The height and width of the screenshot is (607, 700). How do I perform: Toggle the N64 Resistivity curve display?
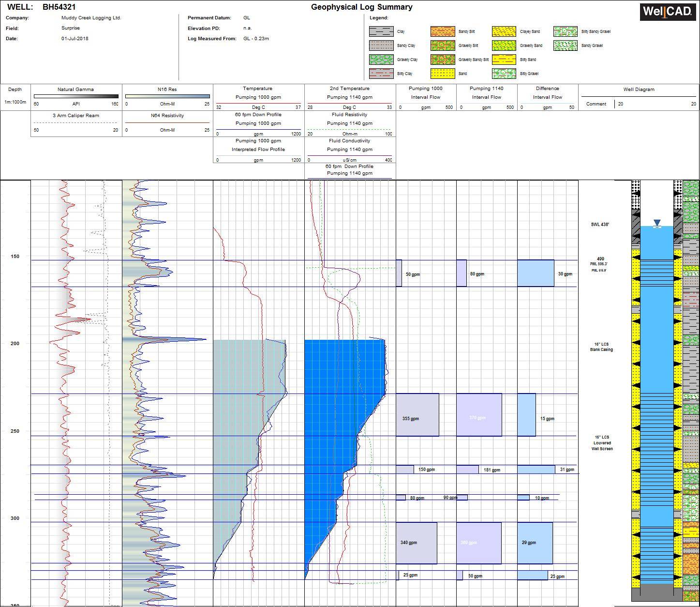click(167, 116)
